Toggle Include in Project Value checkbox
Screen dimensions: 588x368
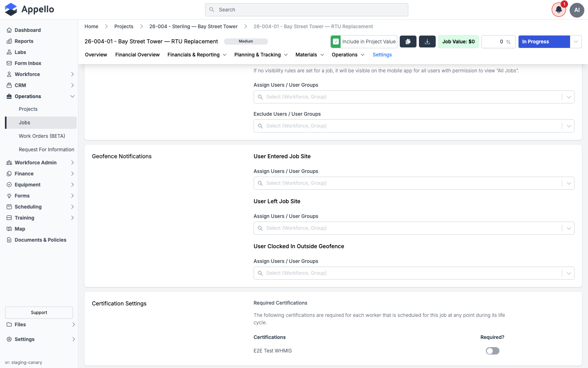(336, 42)
